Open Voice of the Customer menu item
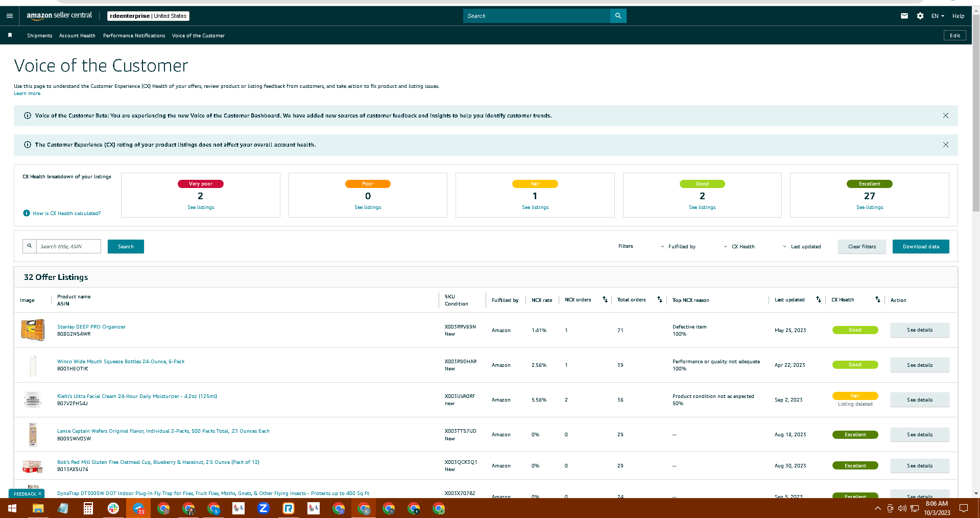Image resolution: width=980 pixels, height=518 pixels. tap(198, 35)
